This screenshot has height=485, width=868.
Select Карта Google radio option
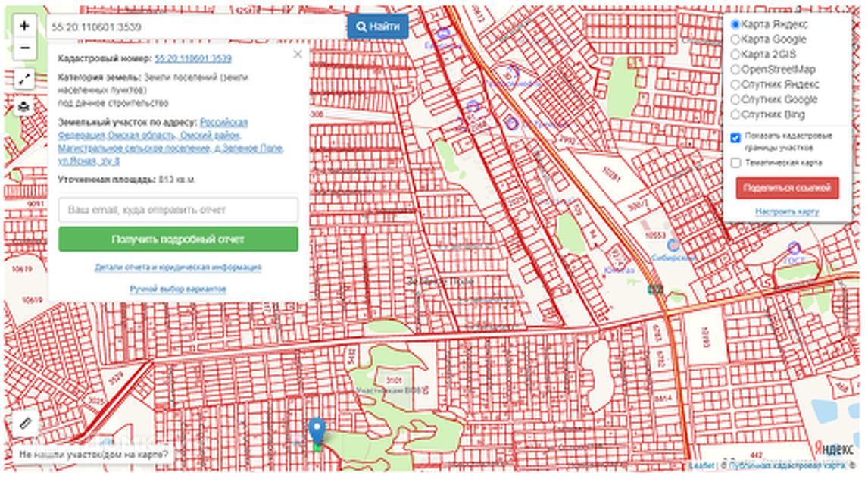pos(735,39)
